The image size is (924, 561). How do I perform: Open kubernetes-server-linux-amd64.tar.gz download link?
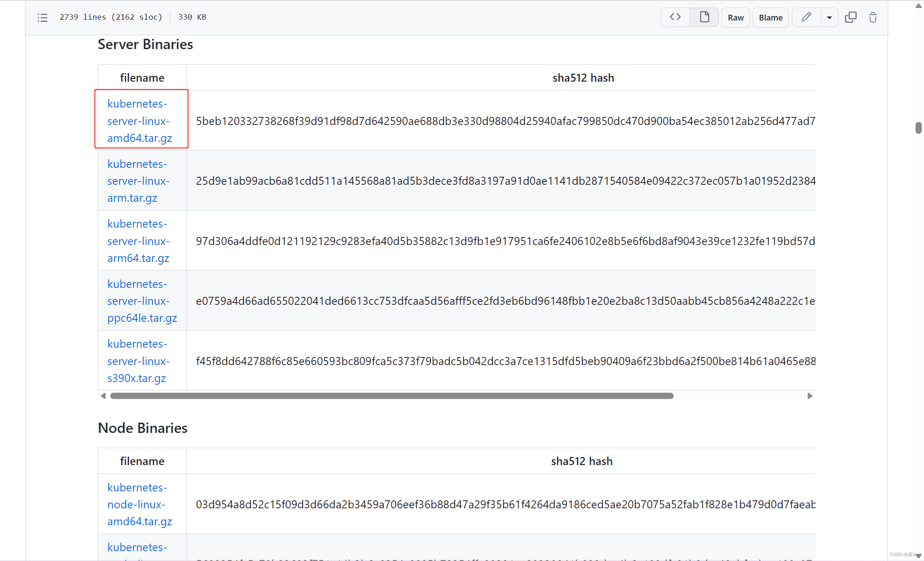click(x=139, y=121)
